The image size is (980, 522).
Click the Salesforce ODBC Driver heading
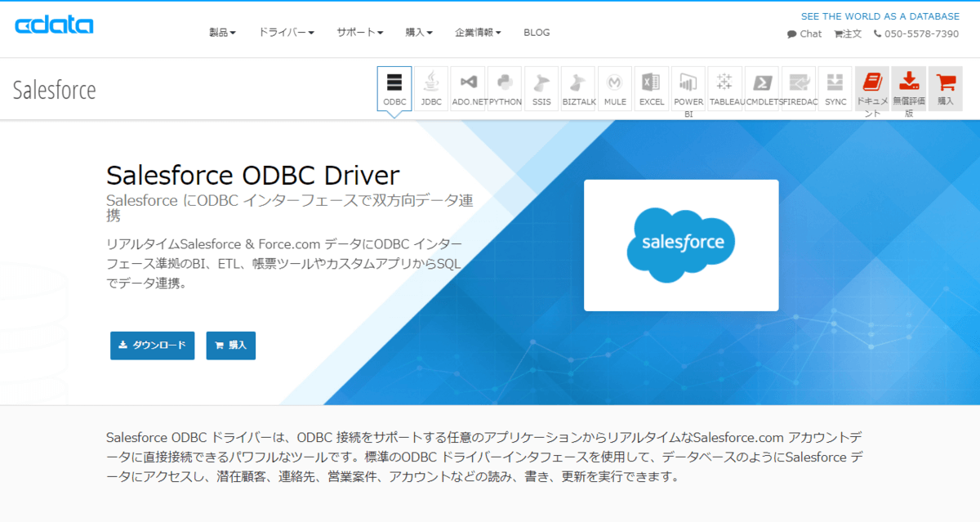pos(253,175)
